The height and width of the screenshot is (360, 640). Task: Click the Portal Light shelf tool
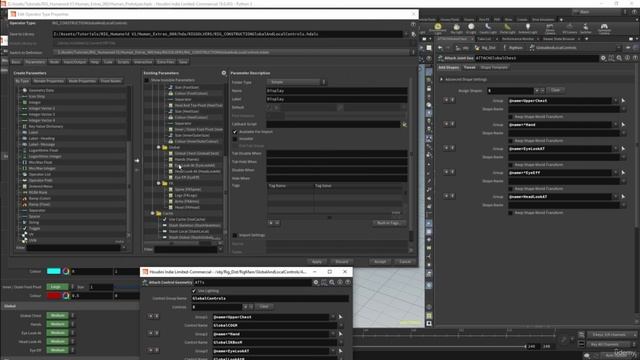coord(507,29)
